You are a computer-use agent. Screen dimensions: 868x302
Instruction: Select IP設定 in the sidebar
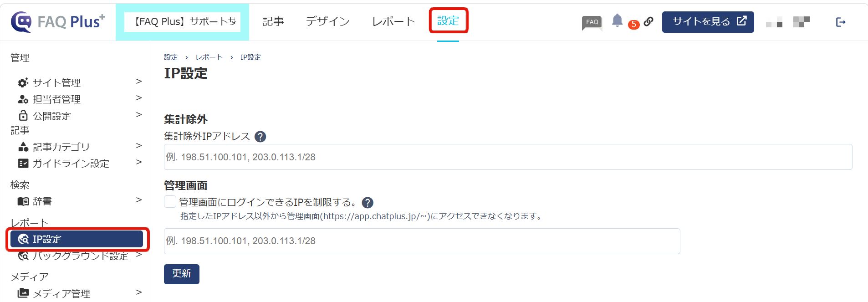tap(77, 239)
